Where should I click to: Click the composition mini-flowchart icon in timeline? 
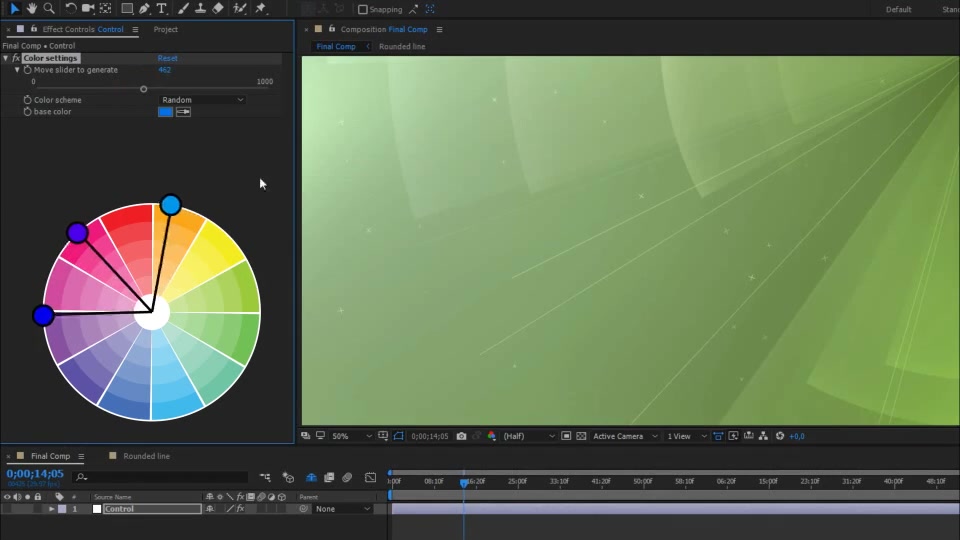(x=264, y=477)
